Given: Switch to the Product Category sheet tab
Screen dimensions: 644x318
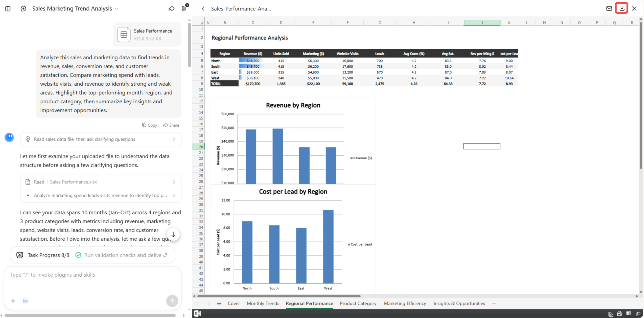Looking at the screenshot, I should click(x=358, y=303).
